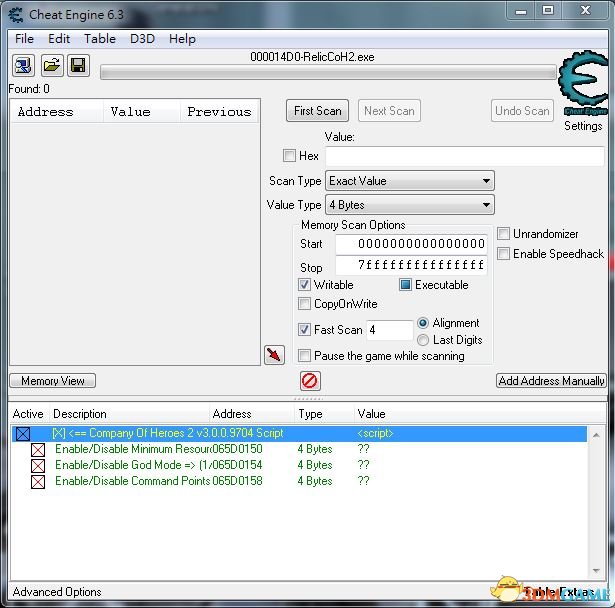
Task: Click address 065D0150 cell
Action: 237,449
